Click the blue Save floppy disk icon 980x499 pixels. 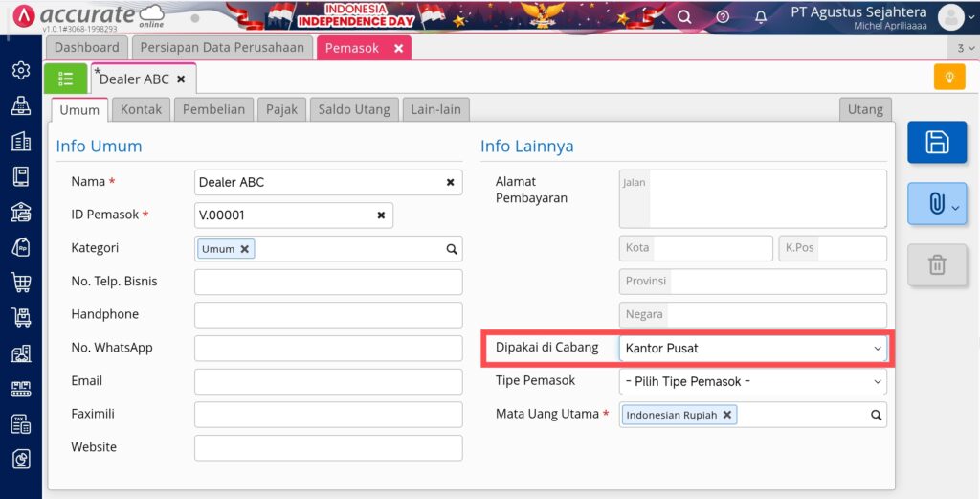[x=937, y=143]
